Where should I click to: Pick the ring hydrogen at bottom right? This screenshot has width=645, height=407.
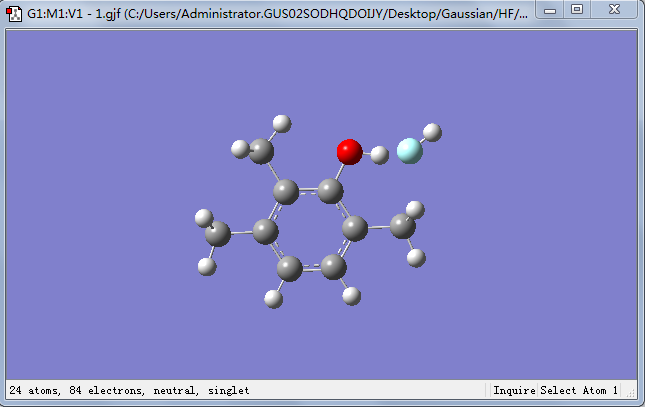point(352,296)
